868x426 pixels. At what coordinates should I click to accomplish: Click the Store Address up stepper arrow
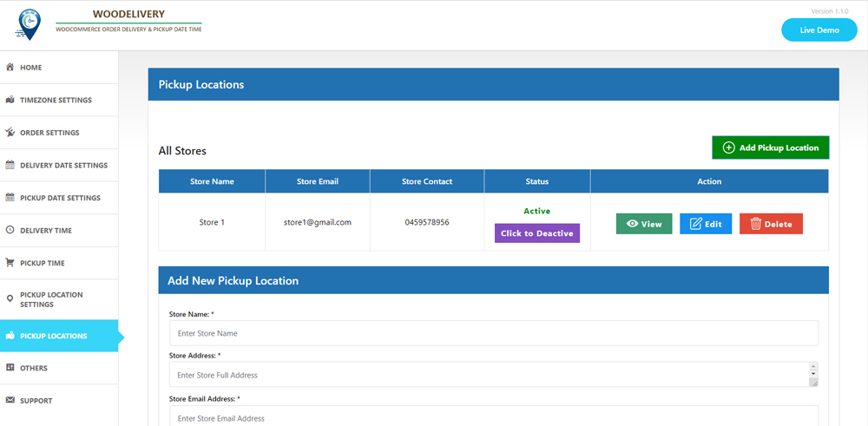[813, 366]
